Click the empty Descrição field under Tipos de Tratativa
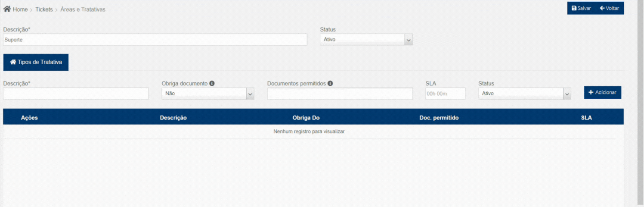Screen dimensions: 644x207 76,94
